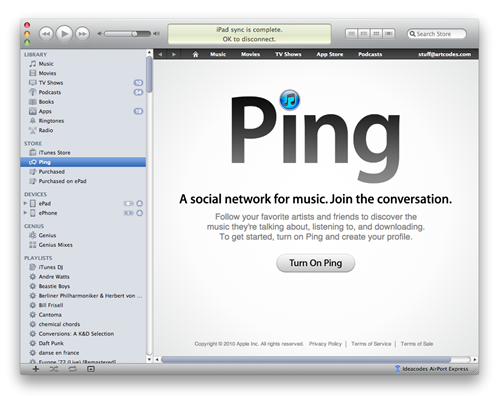Go forward in store navigation
This screenshot has width=500, height=396.
(x=174, y=54)
